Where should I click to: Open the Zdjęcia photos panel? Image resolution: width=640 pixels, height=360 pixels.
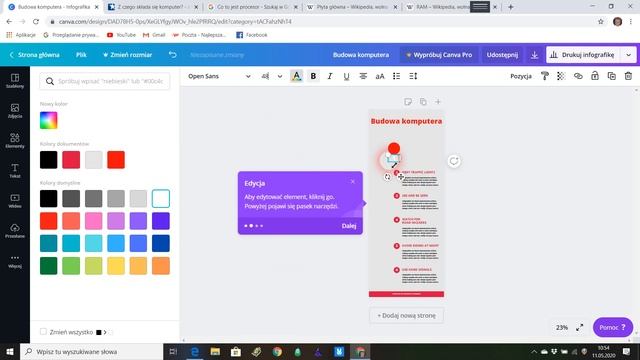[15, 111]
